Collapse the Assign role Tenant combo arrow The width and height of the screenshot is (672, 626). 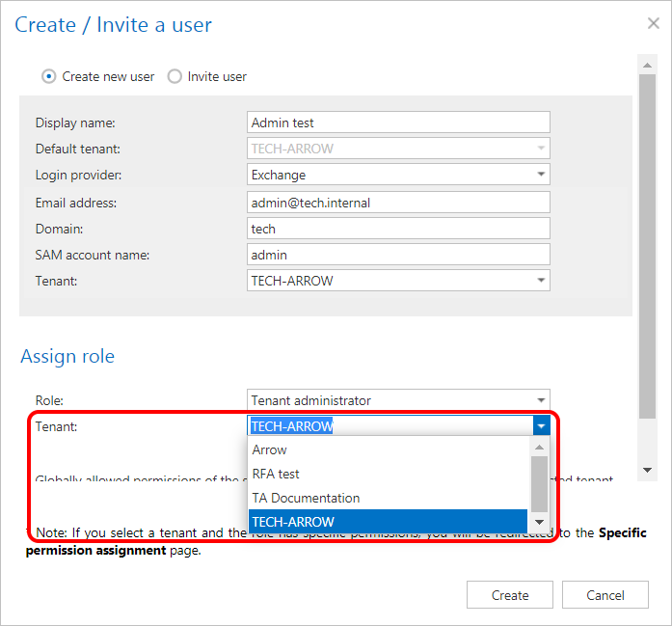[541, 425]
